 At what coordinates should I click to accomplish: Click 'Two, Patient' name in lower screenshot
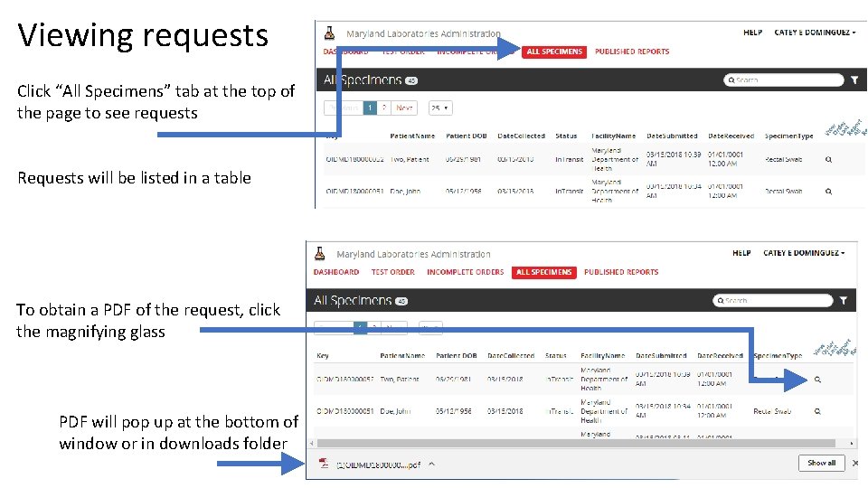pos(399,380)
